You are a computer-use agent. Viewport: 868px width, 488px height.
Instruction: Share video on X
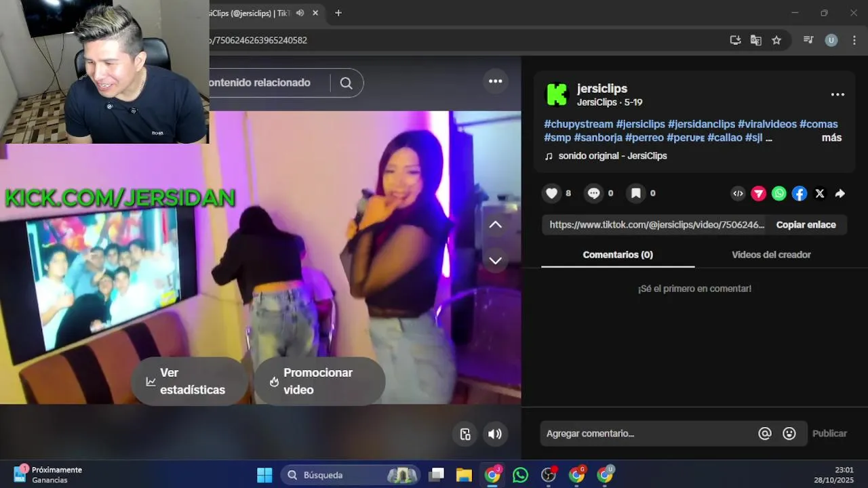[820, 193]
